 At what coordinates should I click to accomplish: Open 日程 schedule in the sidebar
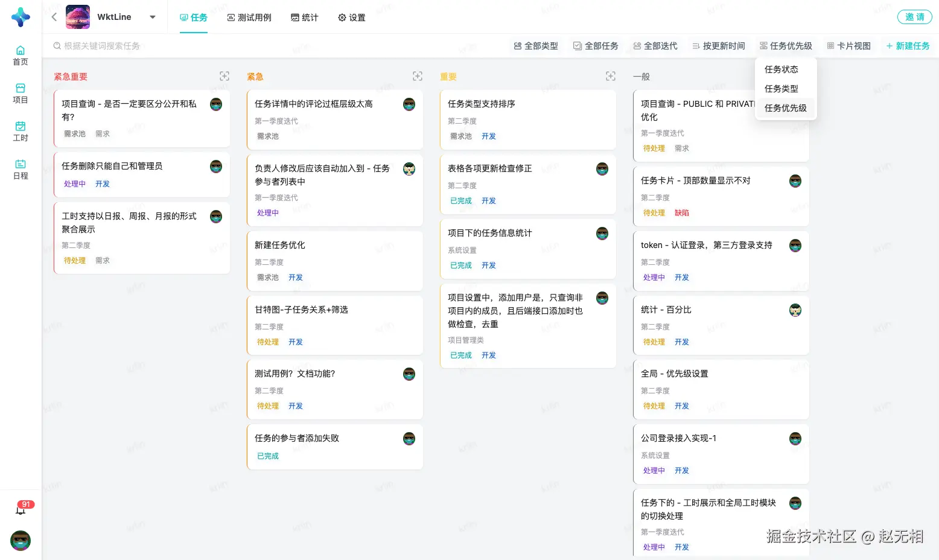point(21,170)
